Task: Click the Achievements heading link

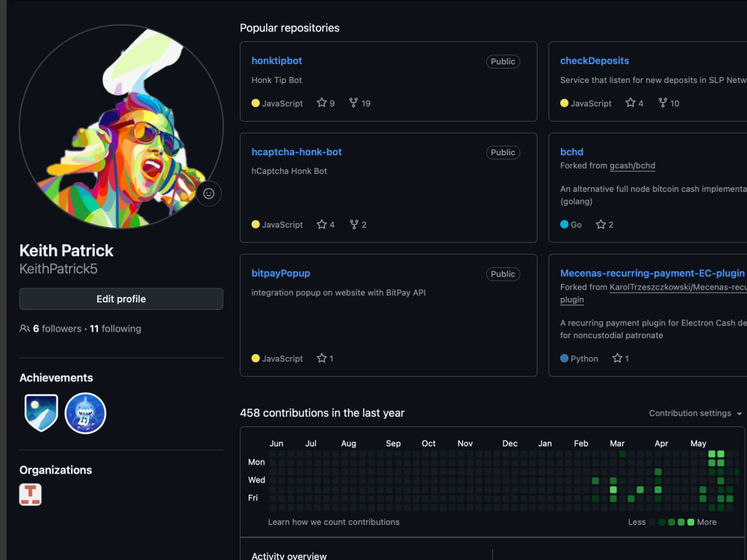Action: 56,378
